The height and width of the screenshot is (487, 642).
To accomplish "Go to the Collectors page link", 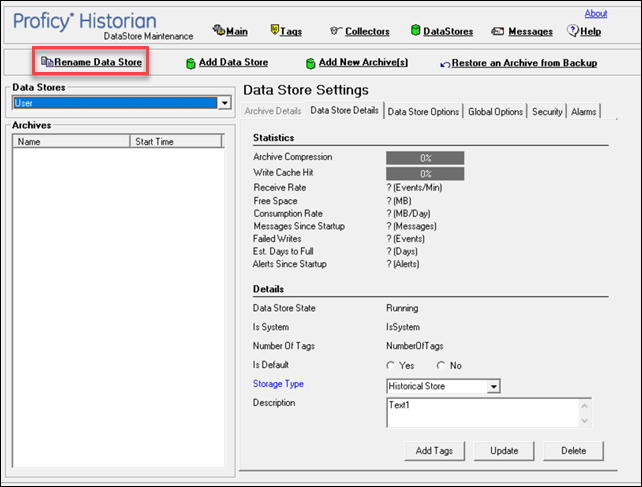I will 367,32.
